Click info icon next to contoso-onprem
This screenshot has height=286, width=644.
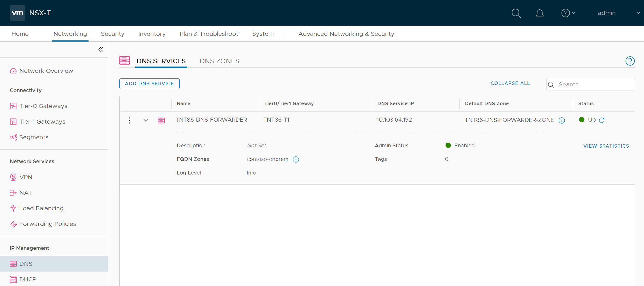(296, 159)
